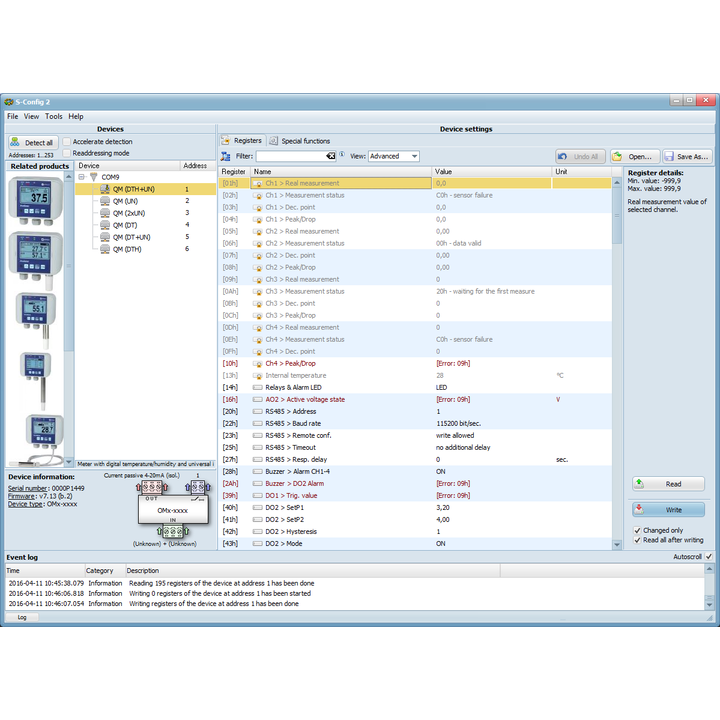This screenshot has width=720, height=720.
Task: Click into the Filter text field
Action: pyautogui.click(x=290, y=156)
